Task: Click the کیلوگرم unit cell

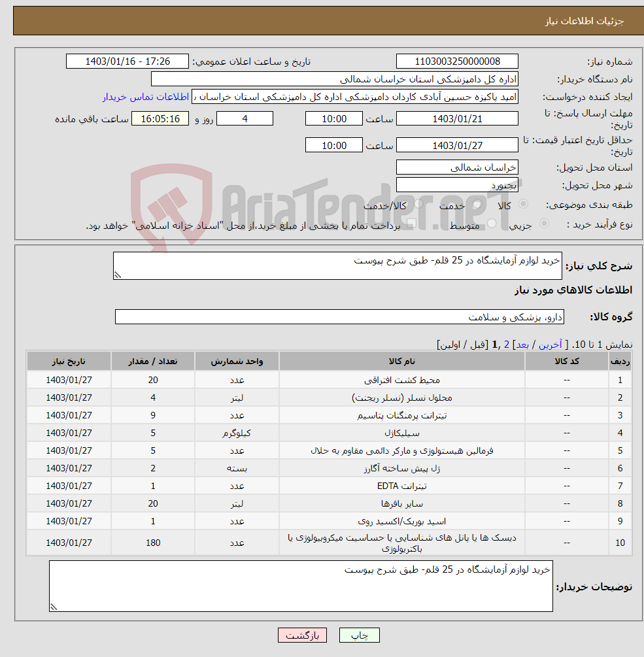Action: pyautogui.click(x=237, y=433)
